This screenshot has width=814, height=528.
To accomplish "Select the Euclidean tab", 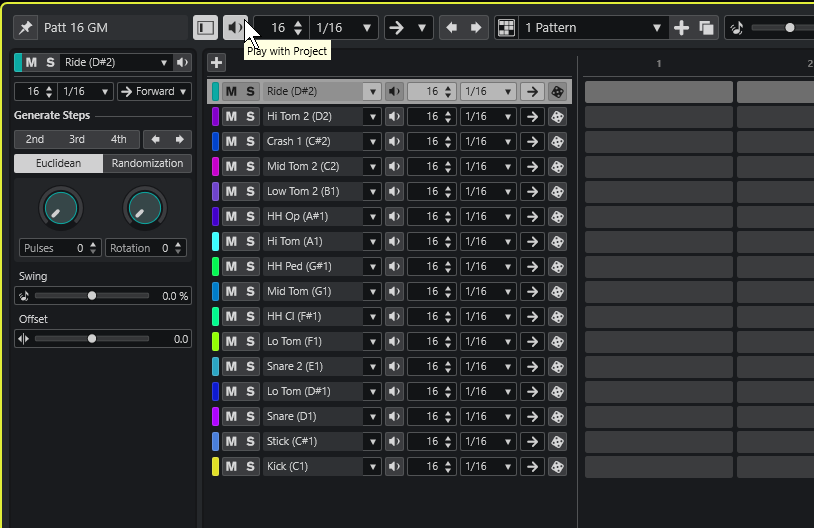I will pos(58,163).
